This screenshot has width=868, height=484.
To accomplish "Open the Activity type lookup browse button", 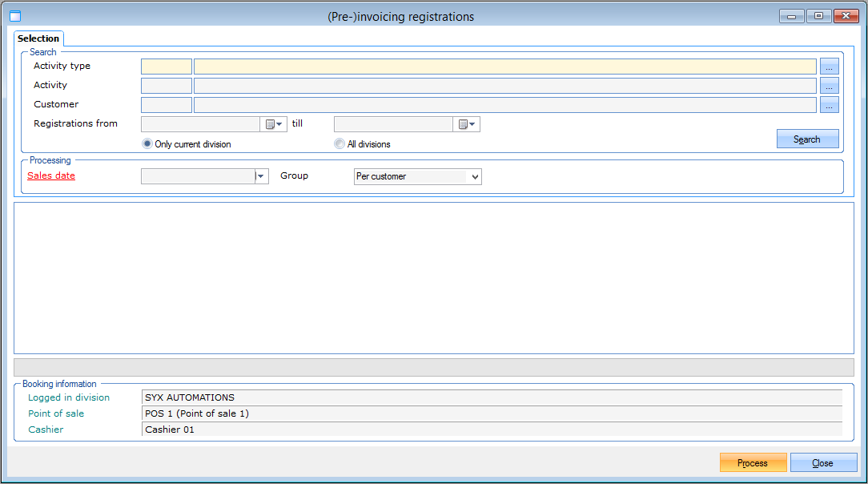I will point(829,67).
